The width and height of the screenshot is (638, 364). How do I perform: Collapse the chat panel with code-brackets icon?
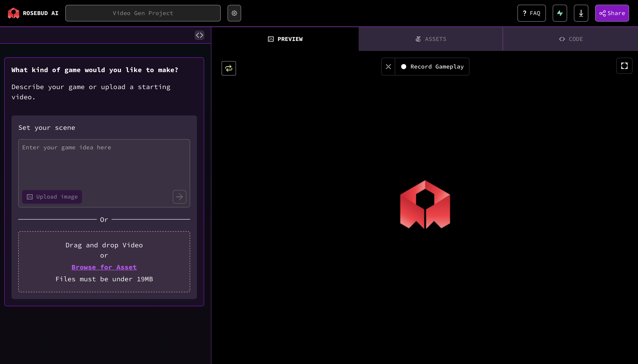(x=199, y=35)
